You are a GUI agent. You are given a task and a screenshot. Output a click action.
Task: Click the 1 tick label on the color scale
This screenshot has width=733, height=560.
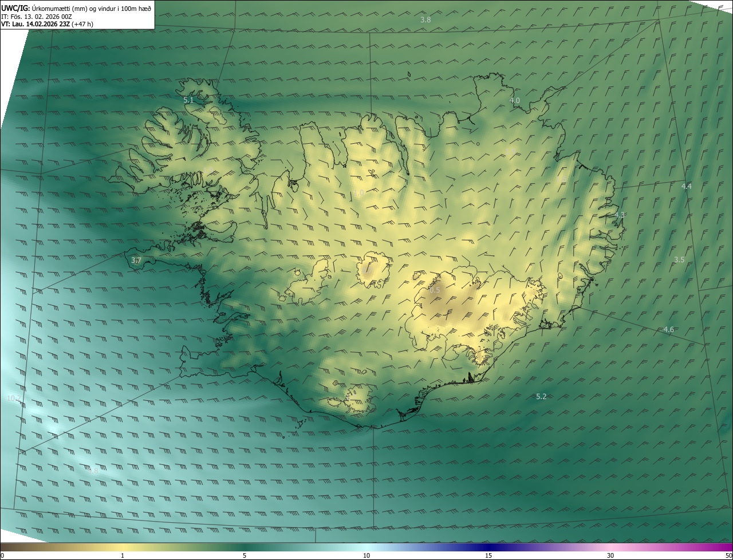(123, 555)
